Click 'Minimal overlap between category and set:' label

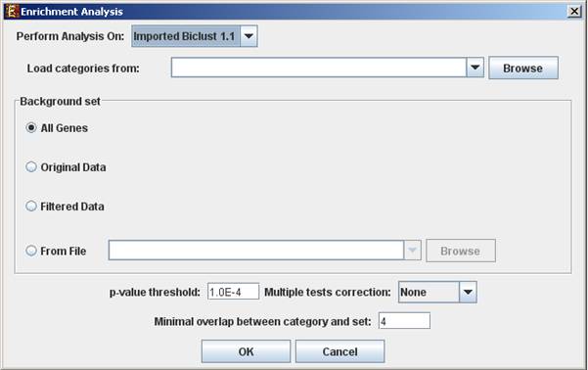pyautogui.click(x=262, y=322)
